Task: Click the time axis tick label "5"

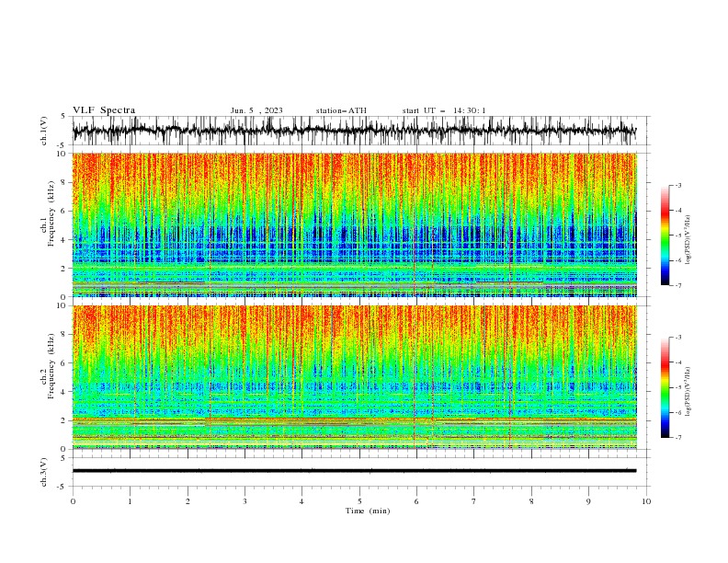Action: [x=359, y=501]
